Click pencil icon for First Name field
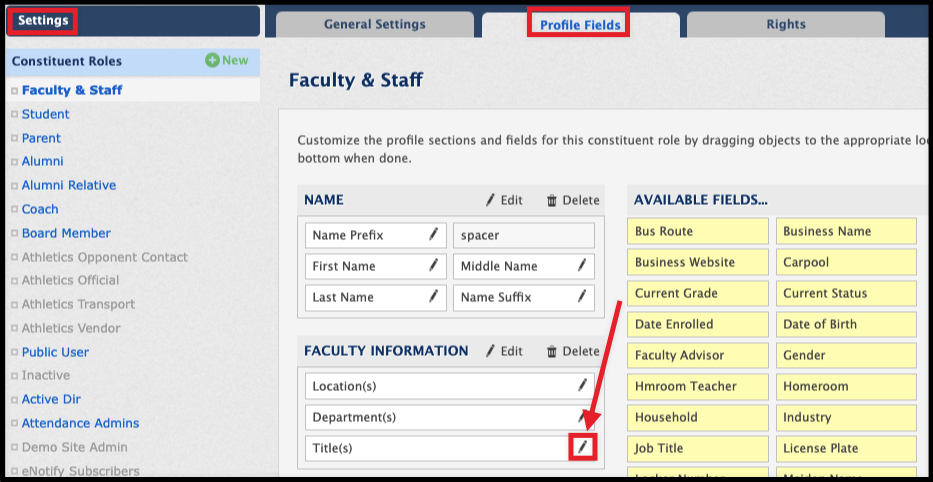The width and height of the screenshot is (933, 482). 434,265
